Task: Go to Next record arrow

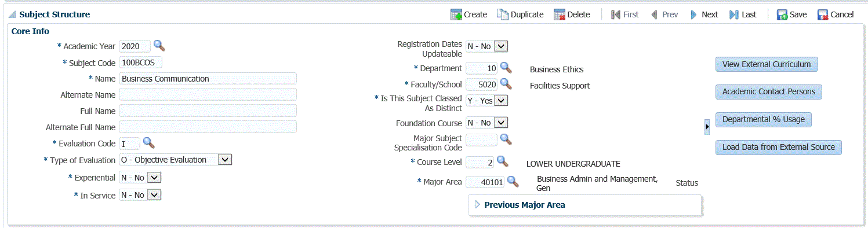Action: point(693,14)
